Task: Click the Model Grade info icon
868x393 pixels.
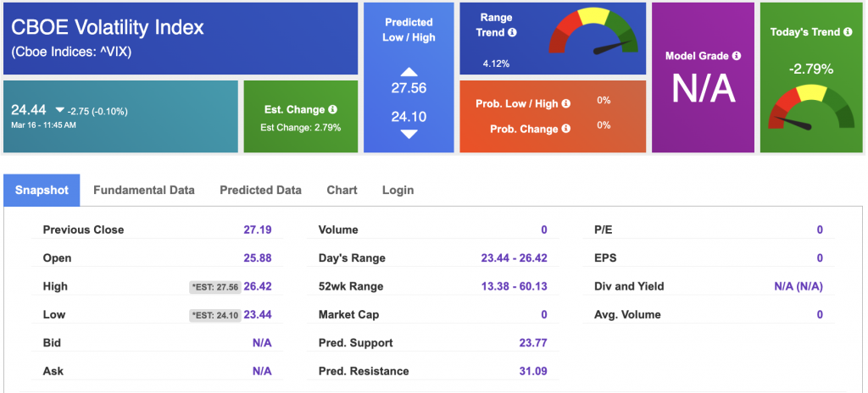Action: (736, 56)
